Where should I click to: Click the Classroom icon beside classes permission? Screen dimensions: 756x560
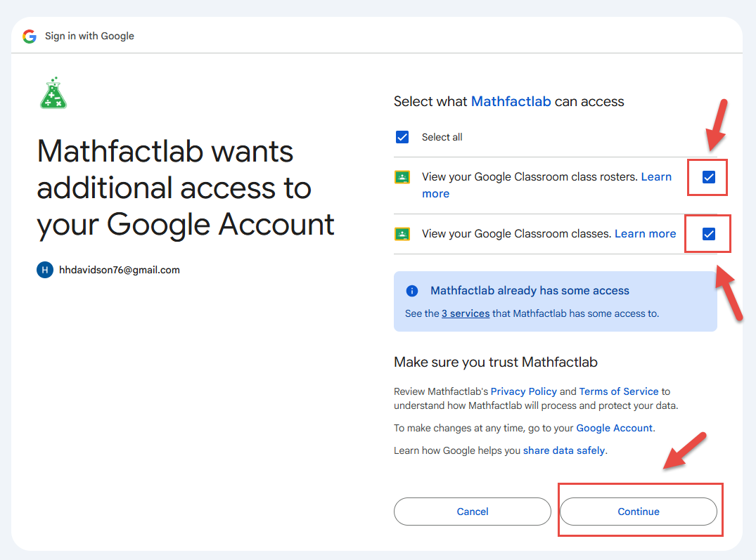pos(402,234)
